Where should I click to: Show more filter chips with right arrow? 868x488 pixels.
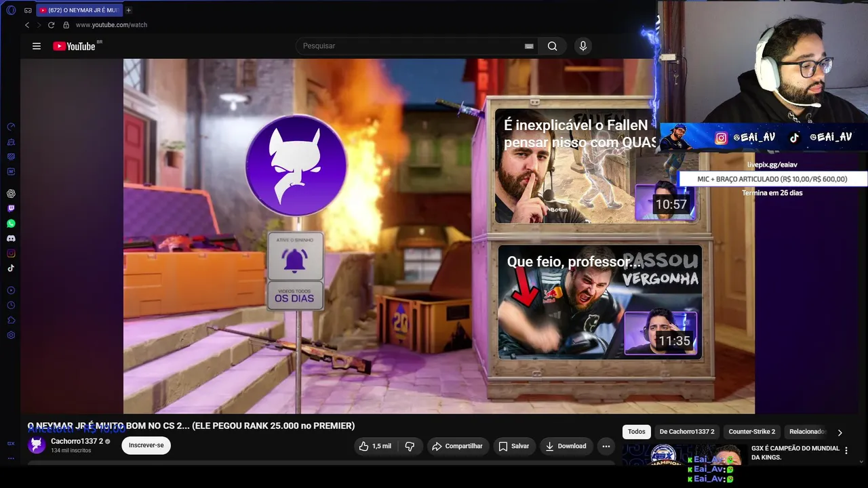point(840,432)
